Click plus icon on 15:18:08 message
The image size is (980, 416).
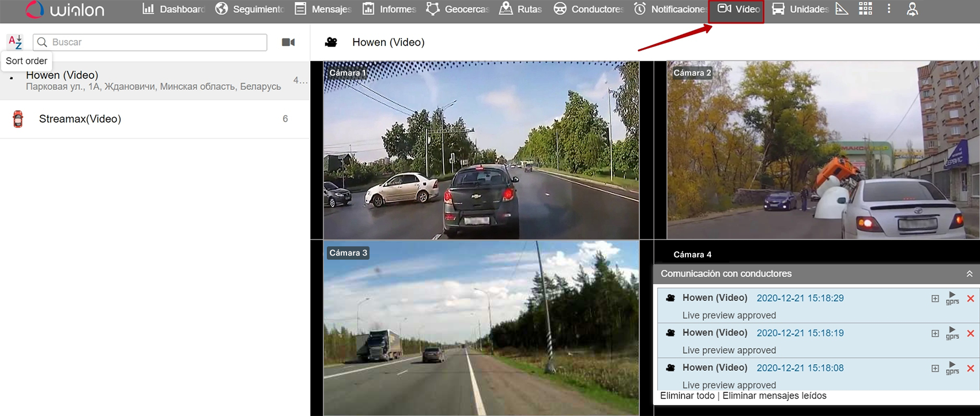pos(935,368)
